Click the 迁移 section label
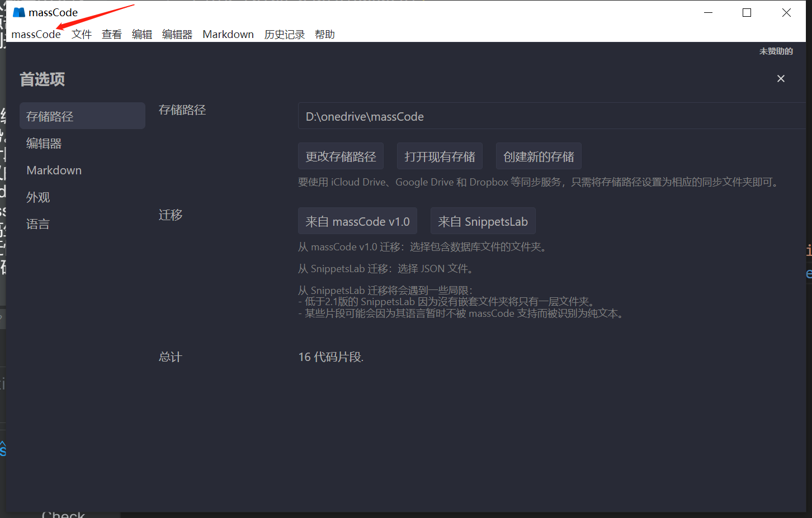 [171, 215]
